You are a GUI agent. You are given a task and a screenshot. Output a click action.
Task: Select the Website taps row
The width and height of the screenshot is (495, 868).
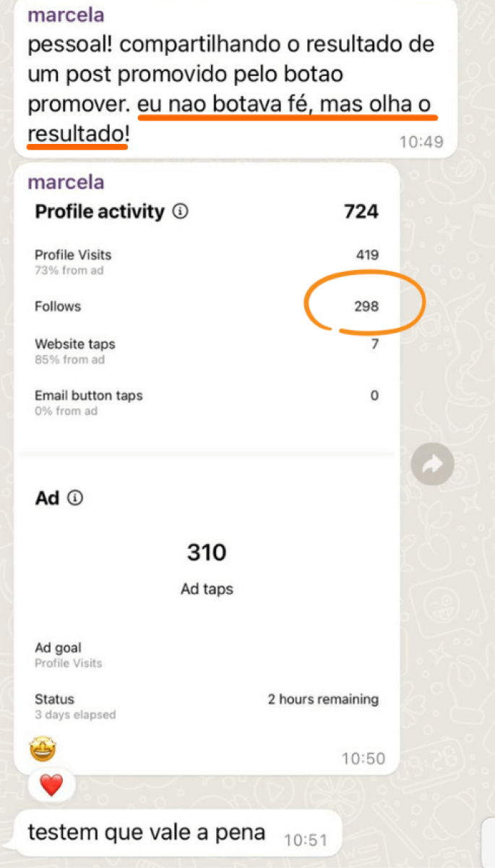pyautogui.click(x=207, y=351)
